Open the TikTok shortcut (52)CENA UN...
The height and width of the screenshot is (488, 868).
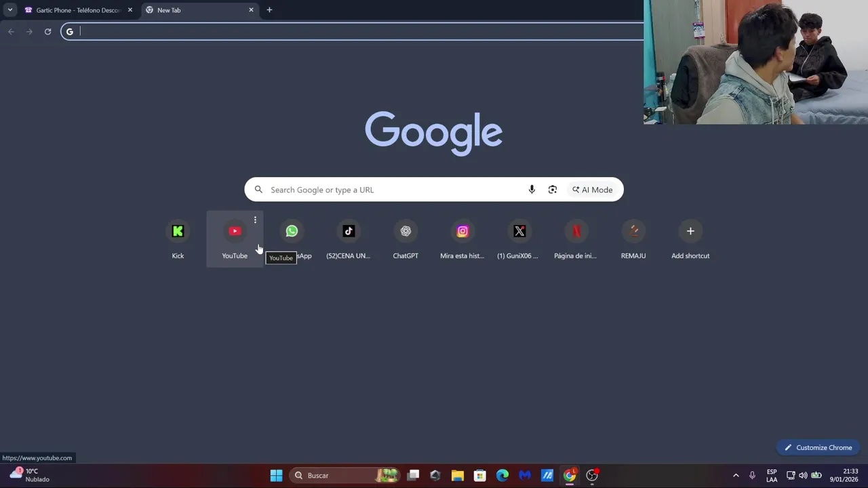(x=349, y=239)
